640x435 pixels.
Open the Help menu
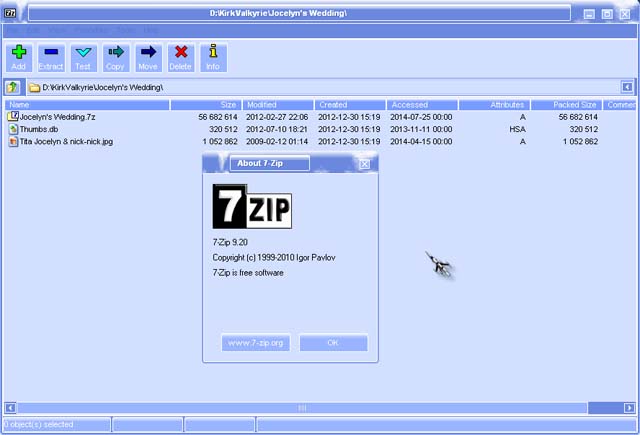pos(151,30)
